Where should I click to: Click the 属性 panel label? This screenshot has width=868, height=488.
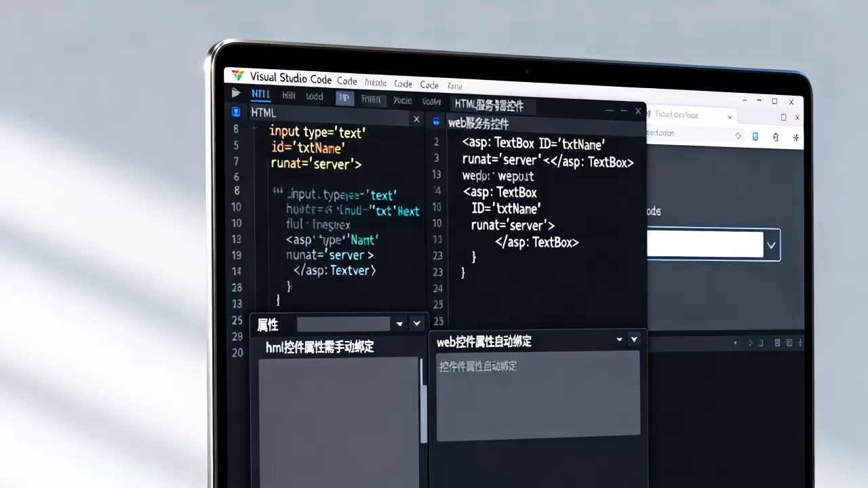(x=268, y=325)
